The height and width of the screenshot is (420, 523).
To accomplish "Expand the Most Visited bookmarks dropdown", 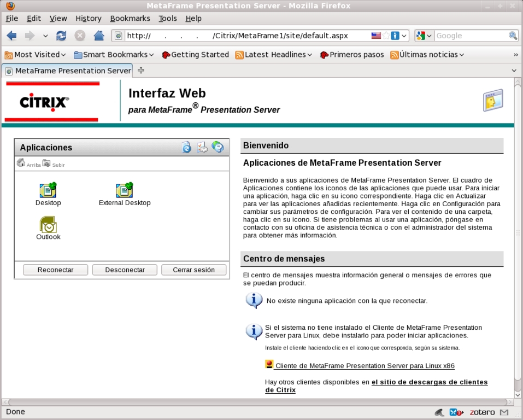I will click(x=36, y=55).
